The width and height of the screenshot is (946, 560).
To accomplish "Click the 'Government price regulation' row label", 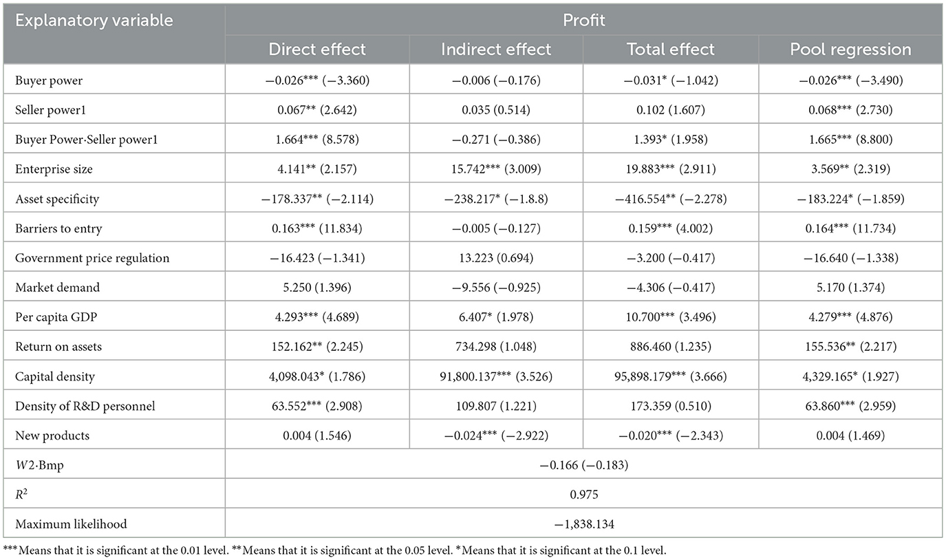I will pyautogui.click(x=92, y=258).
